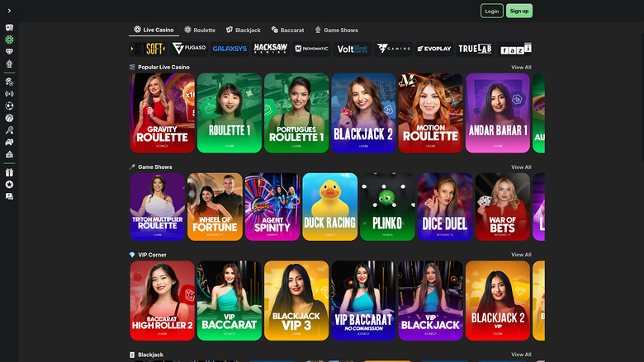Open the house icon in sidebar
Image resolution: width=644 pixels, height=362 pixels.
pos(9,154)
